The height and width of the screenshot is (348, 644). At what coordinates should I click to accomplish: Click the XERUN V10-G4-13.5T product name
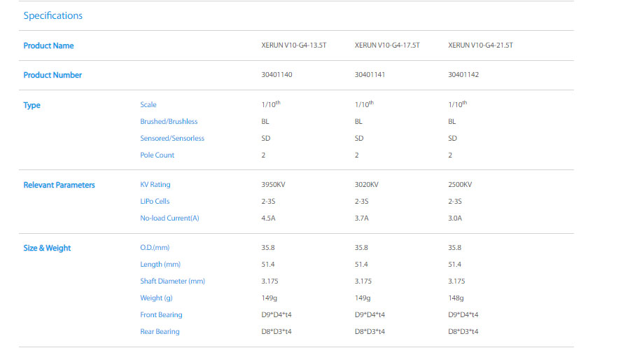(289, 46)
